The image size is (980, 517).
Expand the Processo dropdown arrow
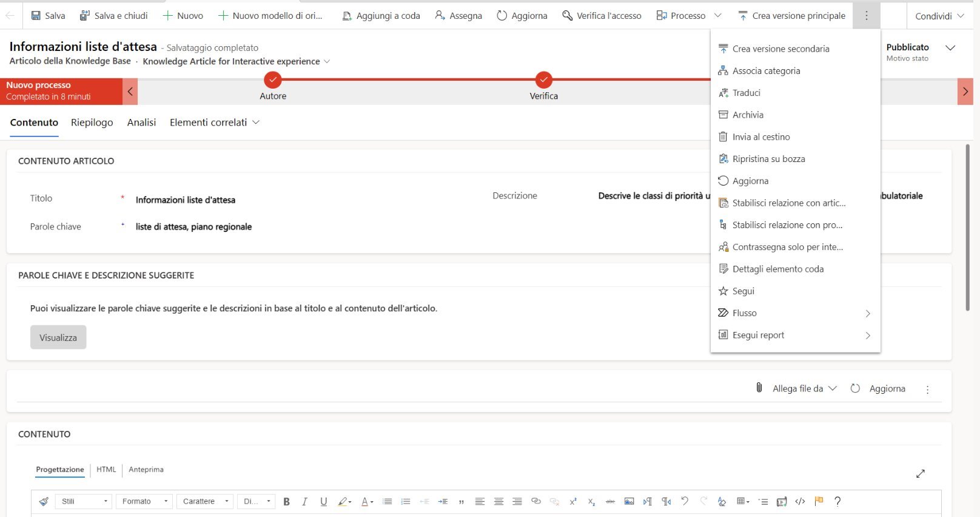click(718, 16)
